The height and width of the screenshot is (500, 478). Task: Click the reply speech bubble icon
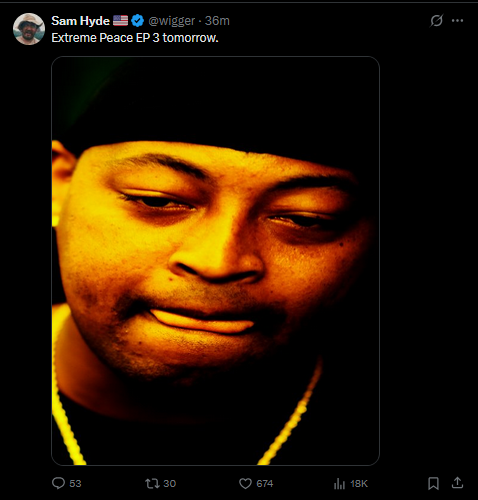(58, 483)
